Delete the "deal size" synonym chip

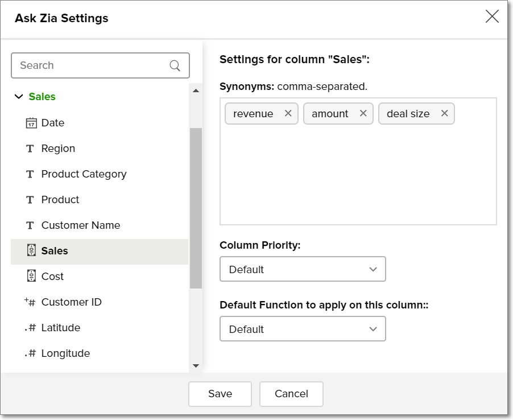click(444, 113)
